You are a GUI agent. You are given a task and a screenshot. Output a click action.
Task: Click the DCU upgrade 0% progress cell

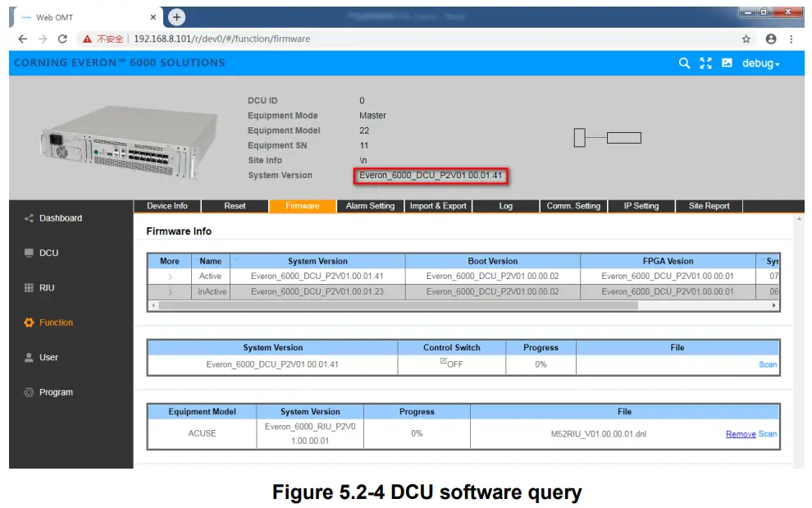coord(541,364)
